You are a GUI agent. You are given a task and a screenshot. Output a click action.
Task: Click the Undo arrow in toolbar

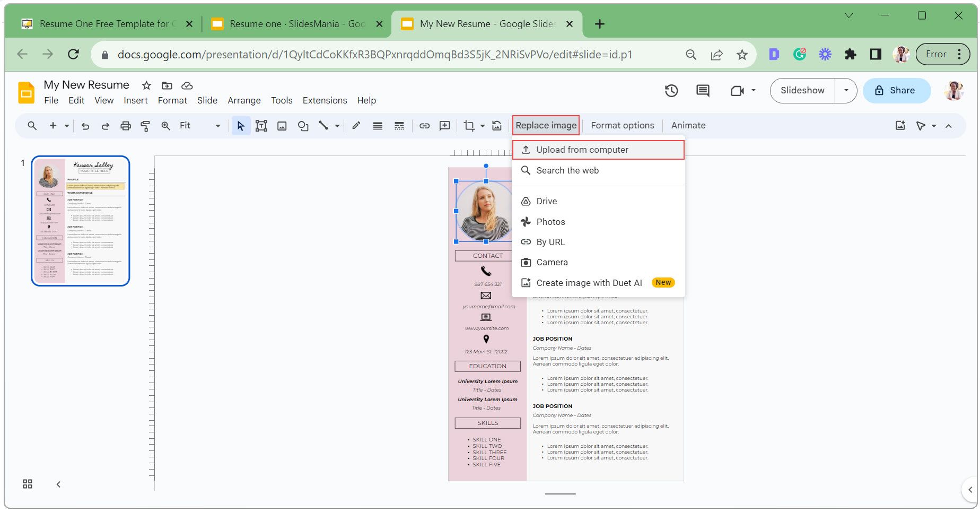click(x=85, y=126)
